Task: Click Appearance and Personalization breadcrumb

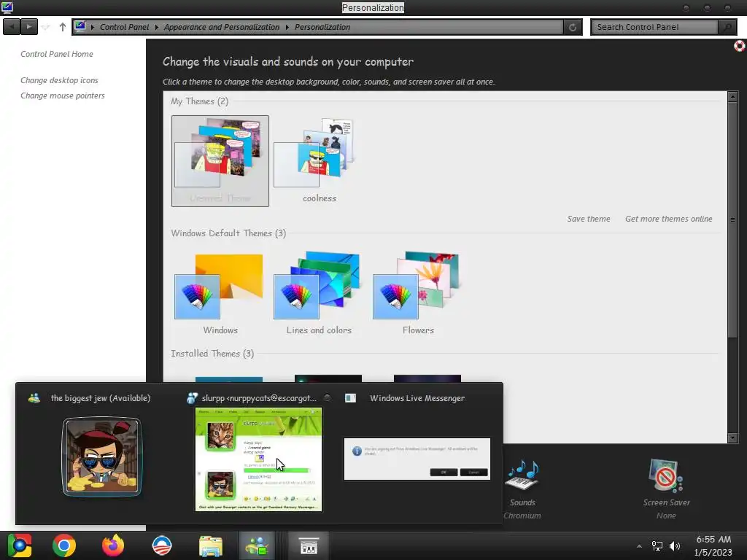Action: tap(222, 27)
